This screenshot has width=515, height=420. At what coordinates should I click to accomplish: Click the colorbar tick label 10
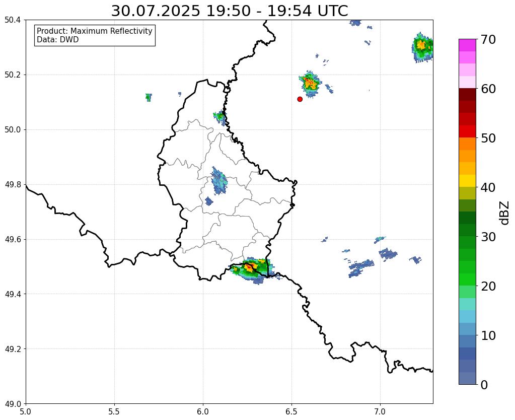pyautogui.click(x=488, y=335)
